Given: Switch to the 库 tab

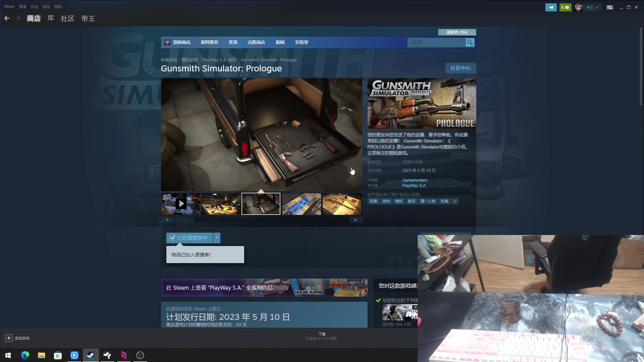Looking at the screenshot, I should (51, 18).
